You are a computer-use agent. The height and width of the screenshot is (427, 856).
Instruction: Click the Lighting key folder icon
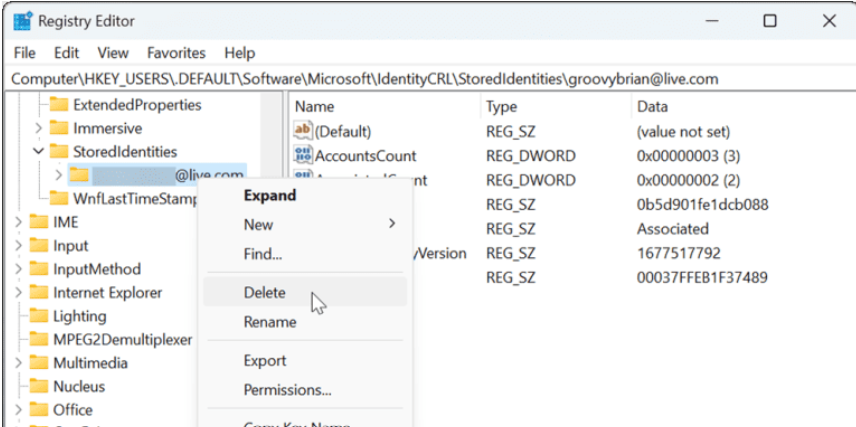coord(38,316)
